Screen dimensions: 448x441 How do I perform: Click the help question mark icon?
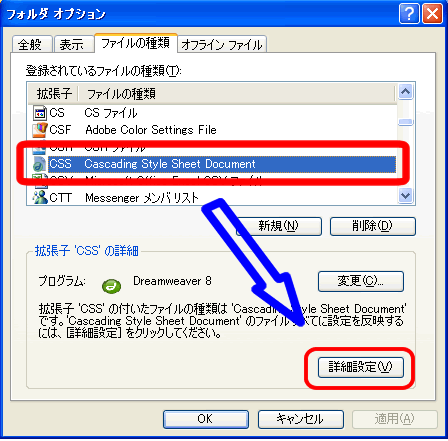pos(409,14)
